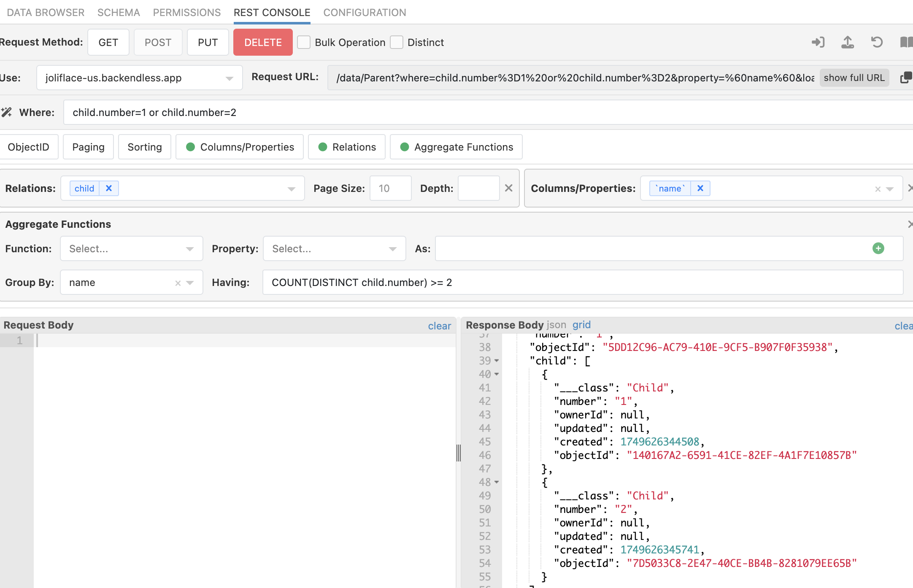913x588 pixels.
Task: Remove the `name` column tag
Action: pos(700,188)
